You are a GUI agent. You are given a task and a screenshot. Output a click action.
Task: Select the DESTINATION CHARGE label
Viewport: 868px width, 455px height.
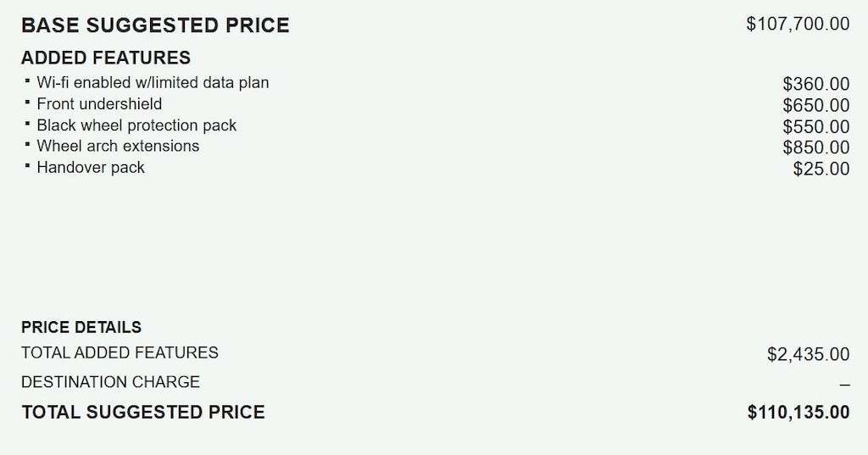110,382
